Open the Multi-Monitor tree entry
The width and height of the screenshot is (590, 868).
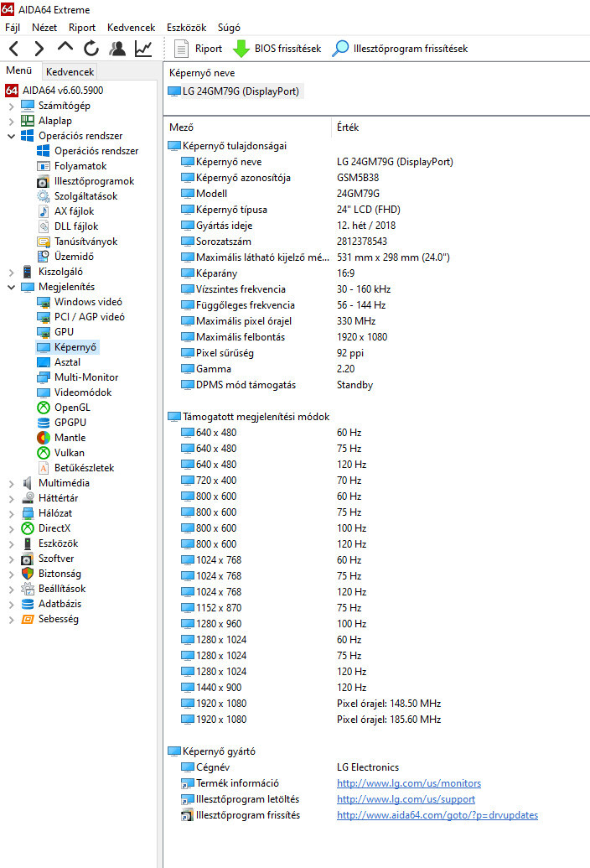coord(77,377)
